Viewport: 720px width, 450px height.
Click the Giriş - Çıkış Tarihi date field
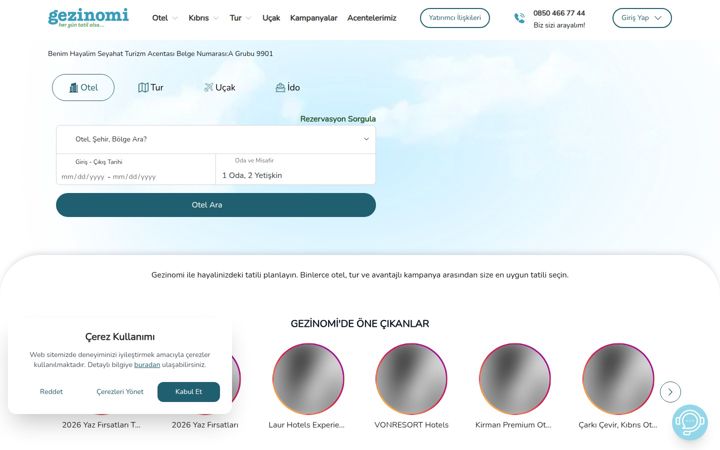pyautogui.click(x=136, y=169)
